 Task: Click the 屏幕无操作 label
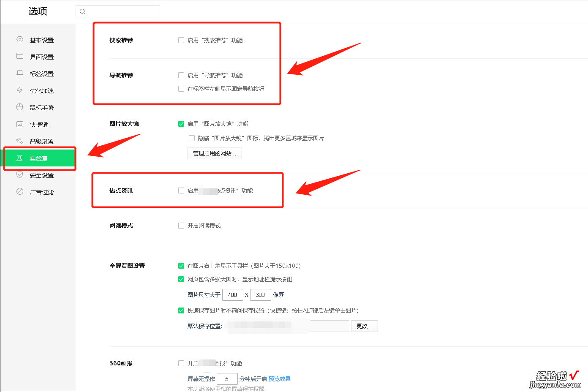pyautogui.click(x=201, y=379)
